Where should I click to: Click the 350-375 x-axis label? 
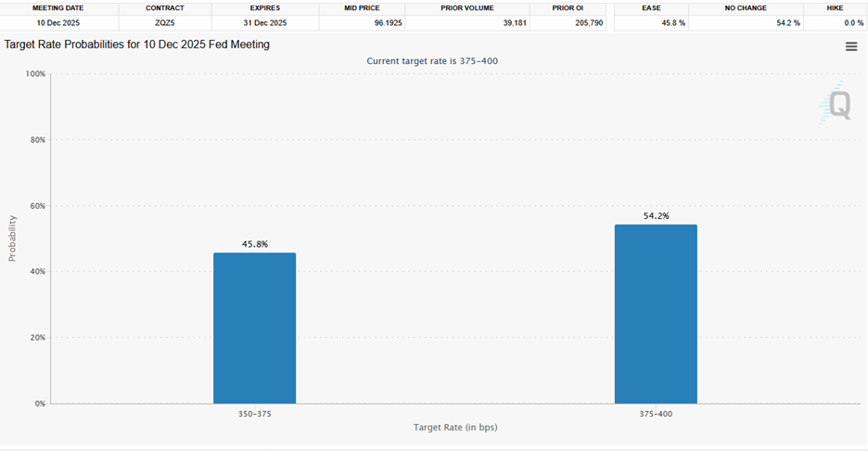coord(254,413)
